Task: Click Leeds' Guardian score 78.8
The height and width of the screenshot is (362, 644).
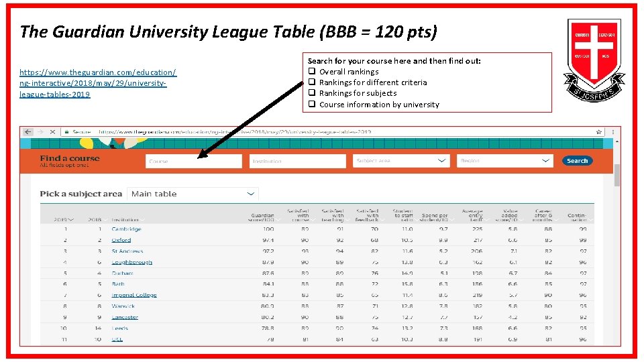Action: (268, 328)
